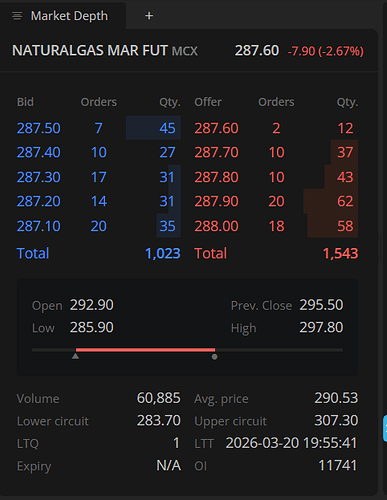This screenshot has height=500, width=387.
Task: Select offer price 288.00
Action: click(x=216, y=226)
